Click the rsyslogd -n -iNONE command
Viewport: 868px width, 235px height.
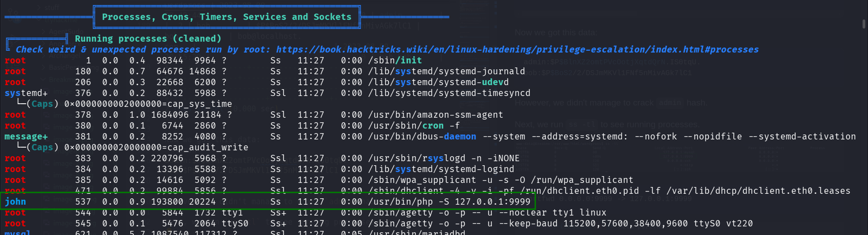tap(443, 158)
